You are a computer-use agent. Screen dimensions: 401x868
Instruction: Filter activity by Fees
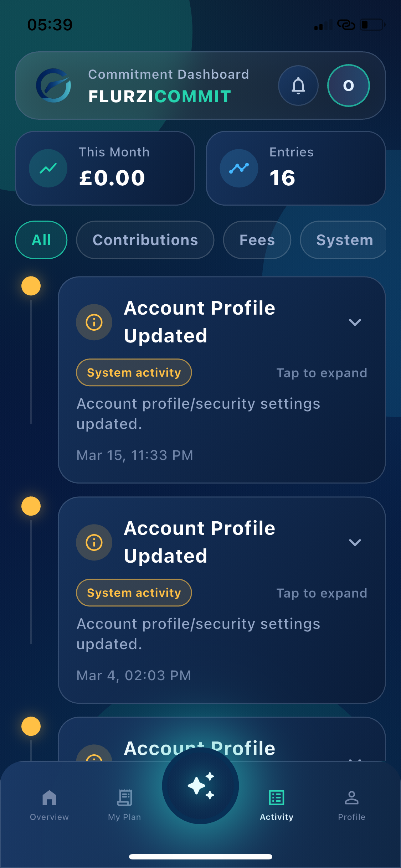click(257, 240)
